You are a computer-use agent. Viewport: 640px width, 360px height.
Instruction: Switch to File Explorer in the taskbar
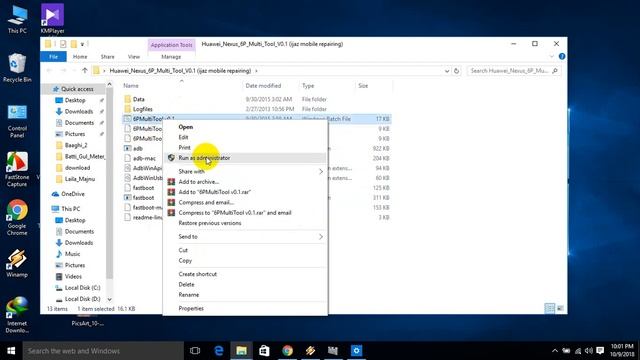tap(242, 351)
